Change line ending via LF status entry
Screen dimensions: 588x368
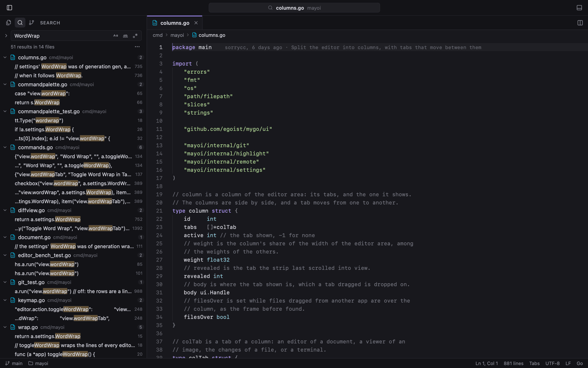tap(568, 363)
